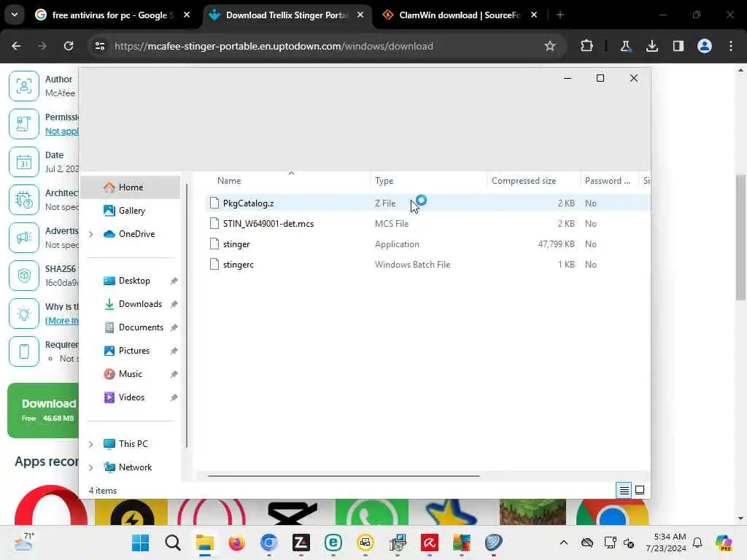Viewport: 747px width, 560px height.
Task: Close the free antivirus Google tab
Action: pos(187,15)
